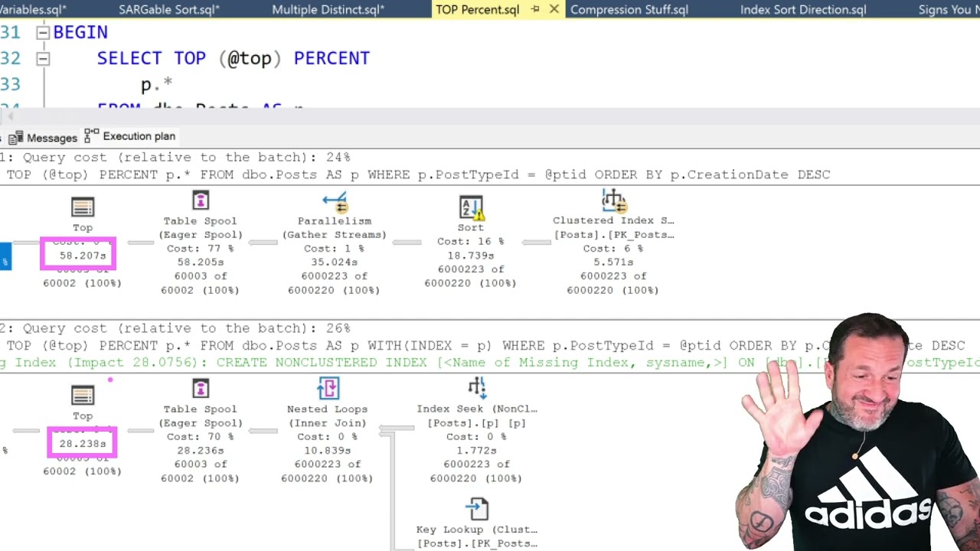Screen dimensions: 980x551
Task: Click the Query 2 cost 26% header
Action: click(175, 328)
